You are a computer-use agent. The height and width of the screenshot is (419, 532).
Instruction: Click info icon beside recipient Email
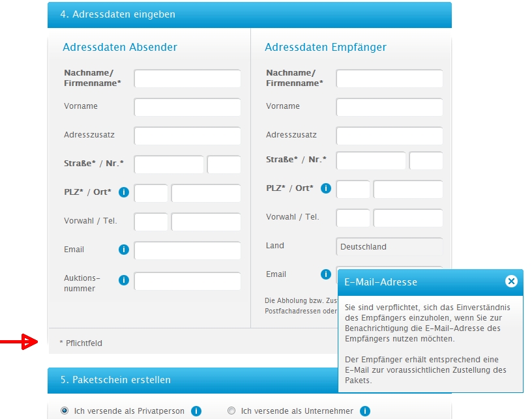pos(326,274)
